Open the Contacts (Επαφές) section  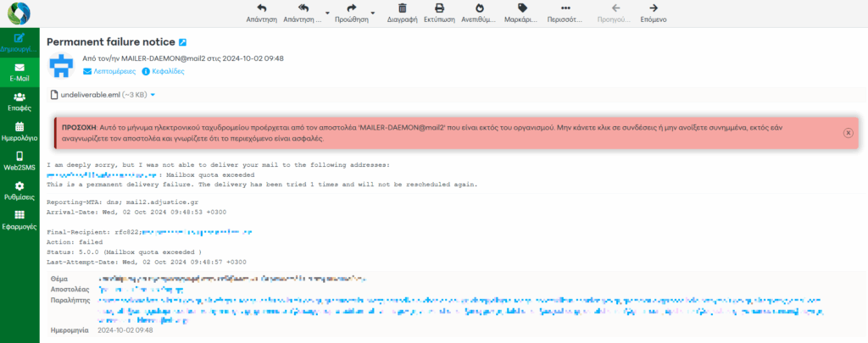[19, 102]
